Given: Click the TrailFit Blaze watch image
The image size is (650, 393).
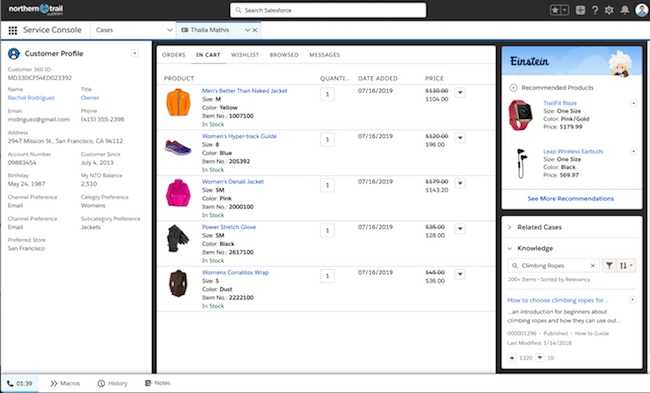Looking at the screenshot, I should click(521, 115).
